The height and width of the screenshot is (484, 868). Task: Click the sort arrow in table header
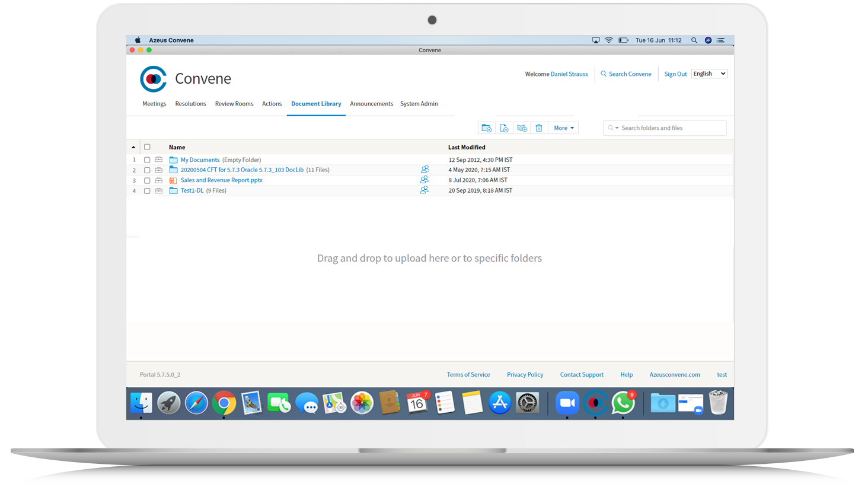pos(133,147)
